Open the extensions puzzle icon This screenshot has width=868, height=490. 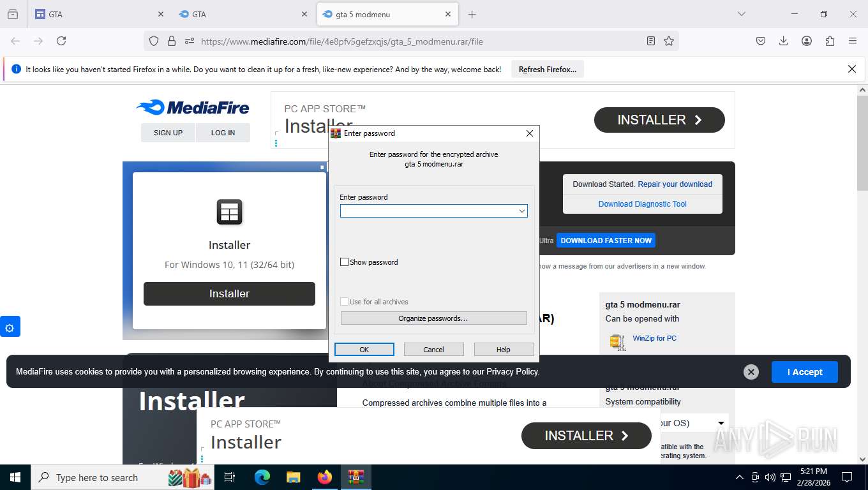[830, 41]
